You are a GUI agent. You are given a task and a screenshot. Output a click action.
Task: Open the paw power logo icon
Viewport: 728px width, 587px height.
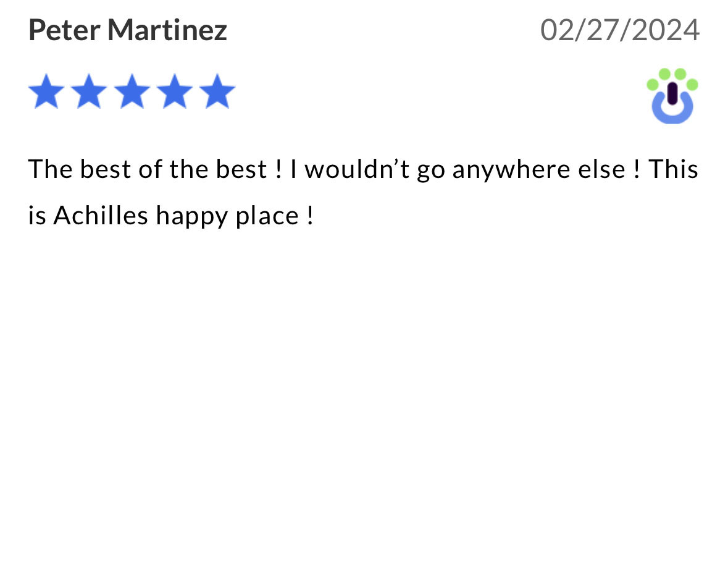click(x=672, y=96)
